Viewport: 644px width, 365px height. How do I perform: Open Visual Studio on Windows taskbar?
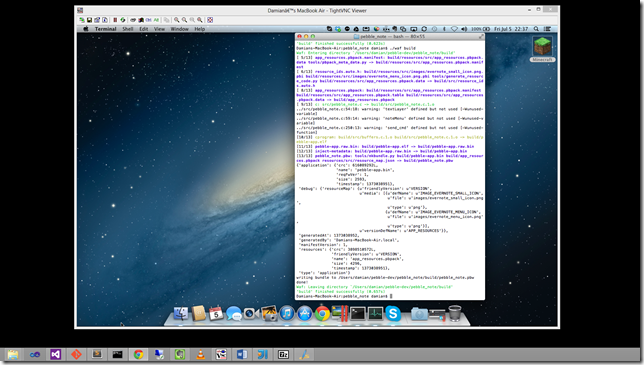pos(55,354)
